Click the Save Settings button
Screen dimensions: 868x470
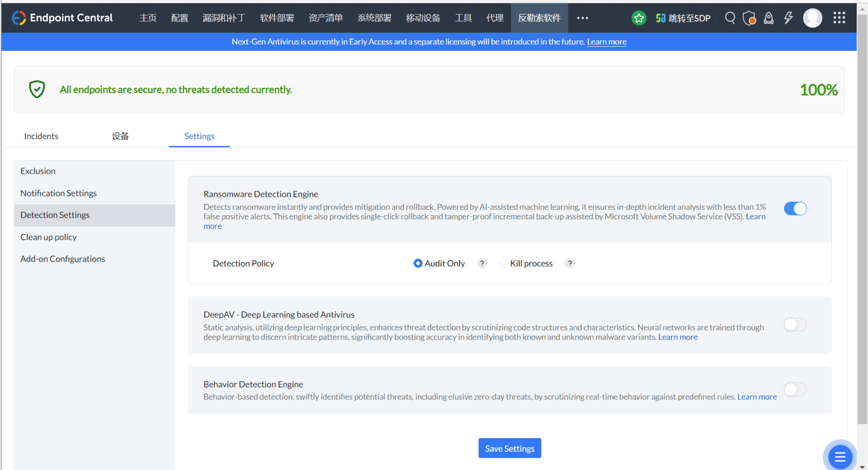[x=510, y=448]
